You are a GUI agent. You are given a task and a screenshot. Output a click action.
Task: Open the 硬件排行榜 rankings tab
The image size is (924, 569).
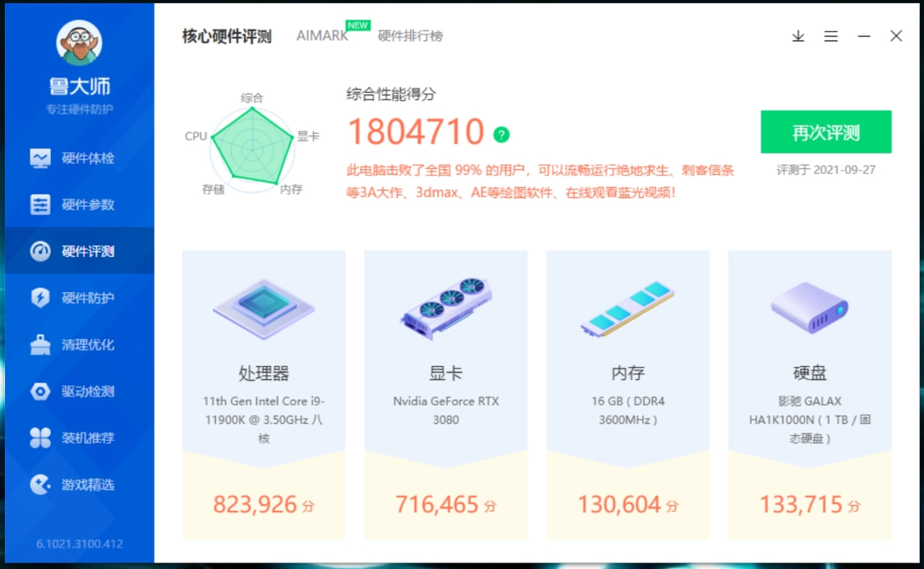(x=409, y=36)
